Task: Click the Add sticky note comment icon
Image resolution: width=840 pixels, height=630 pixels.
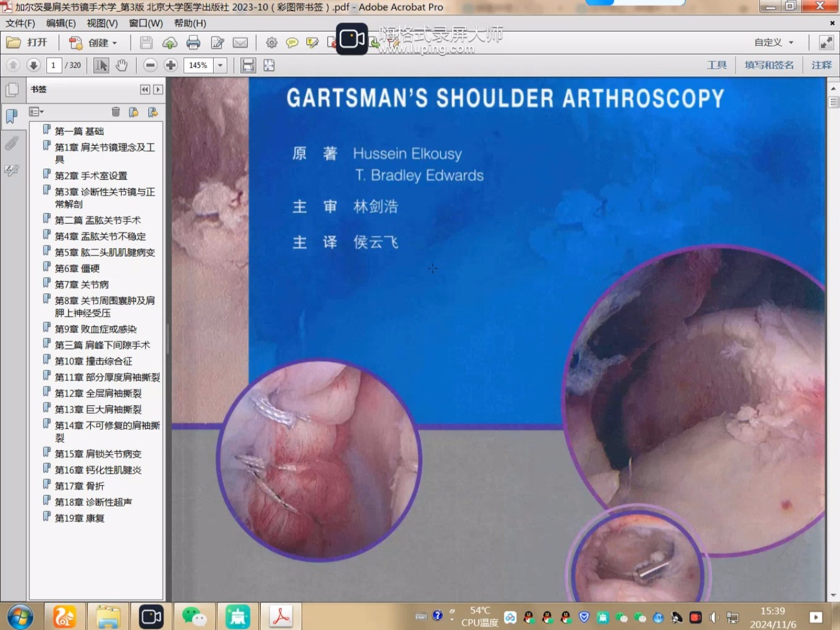Action: coord(292,43)
